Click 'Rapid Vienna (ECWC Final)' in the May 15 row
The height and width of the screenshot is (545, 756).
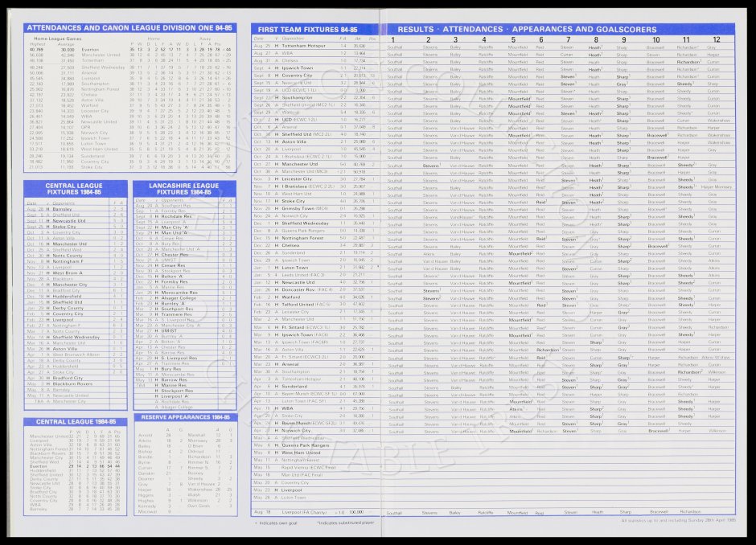point(309,468)
